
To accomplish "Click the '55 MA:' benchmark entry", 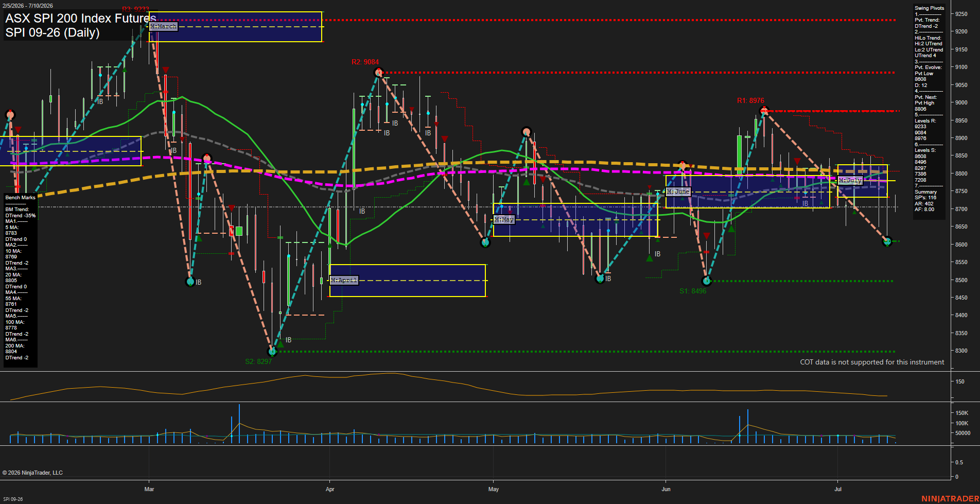I will pyautogui.click(x=13, y=299).
